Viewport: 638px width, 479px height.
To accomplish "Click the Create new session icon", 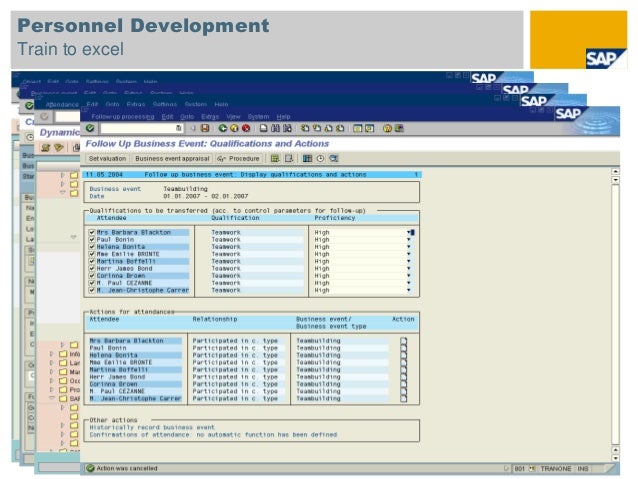I will (x=357, y=128).
